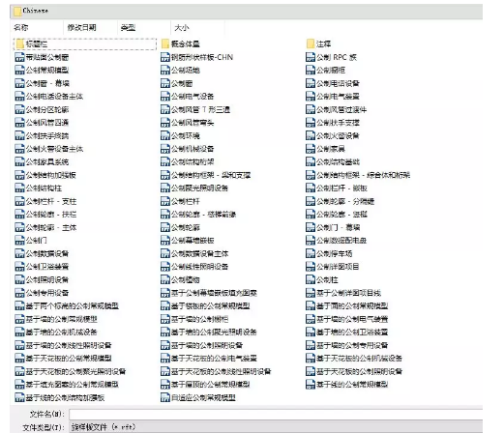Click the file icon beside 公制火警设备主体
Screen dimensions: 504x434
(19, 149)
